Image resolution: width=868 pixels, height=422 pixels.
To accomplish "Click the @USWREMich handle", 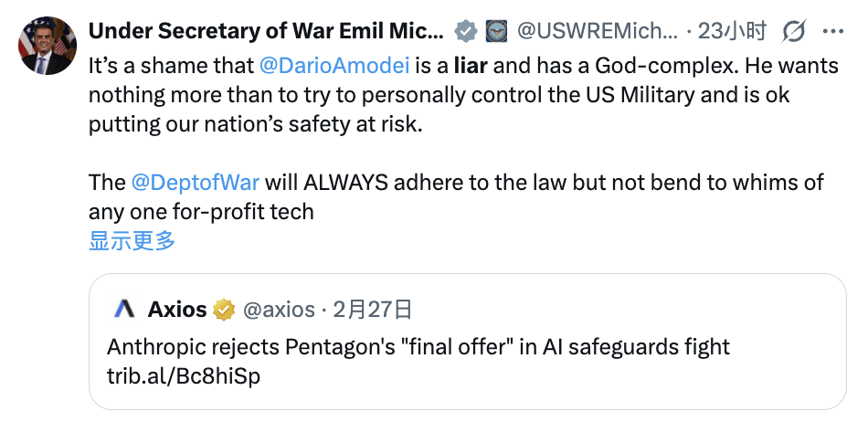I will 598,32.
